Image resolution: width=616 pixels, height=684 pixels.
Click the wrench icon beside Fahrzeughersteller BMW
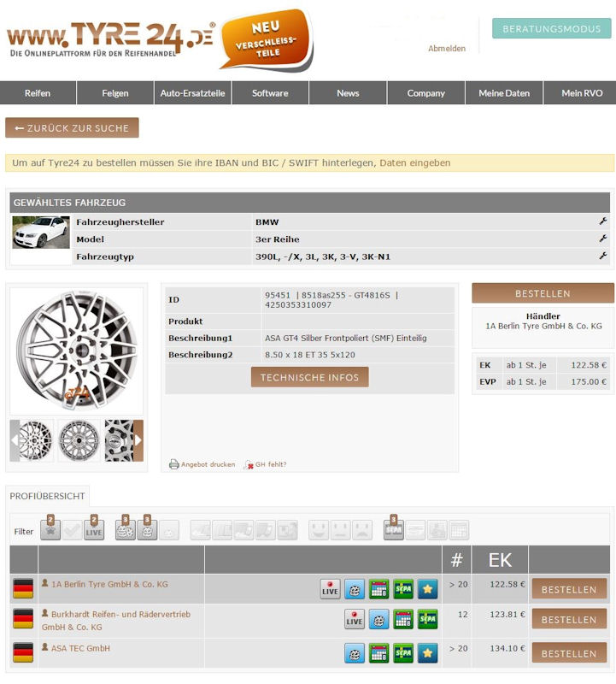pos(603,221)
